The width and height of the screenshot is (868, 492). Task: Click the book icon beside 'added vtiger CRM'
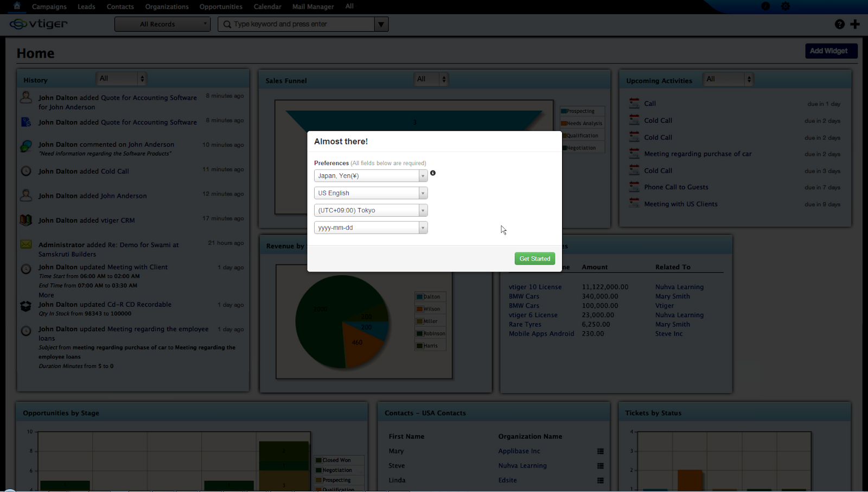pos(26,220)
